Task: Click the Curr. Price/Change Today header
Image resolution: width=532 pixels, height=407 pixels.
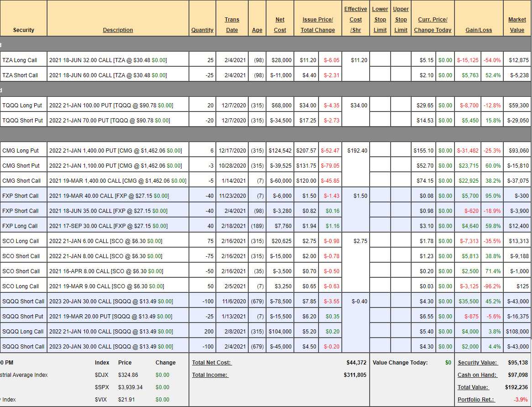Action: [433, 25]
